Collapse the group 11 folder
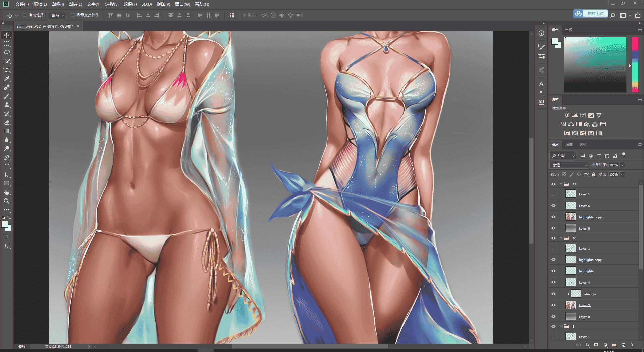This screenshot has width=644, height=352. point(561,184)
